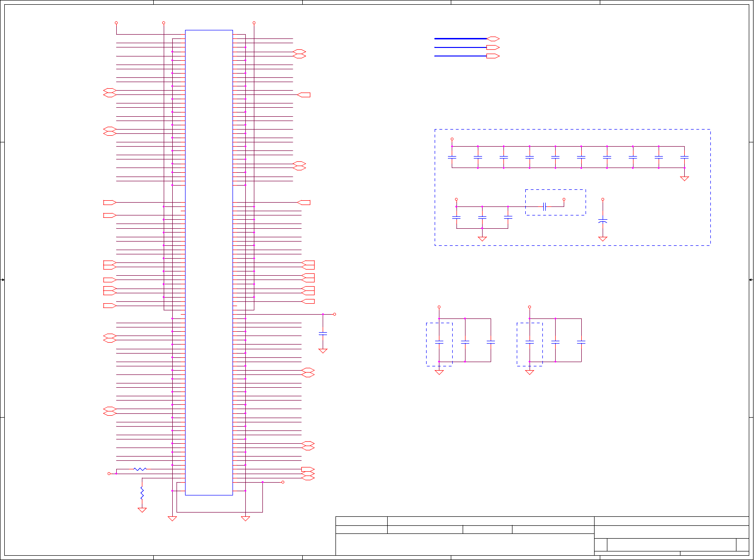The image size is (754, 560).
Task: Select the topmost thick blue bus line
Action: coord(460,39)
